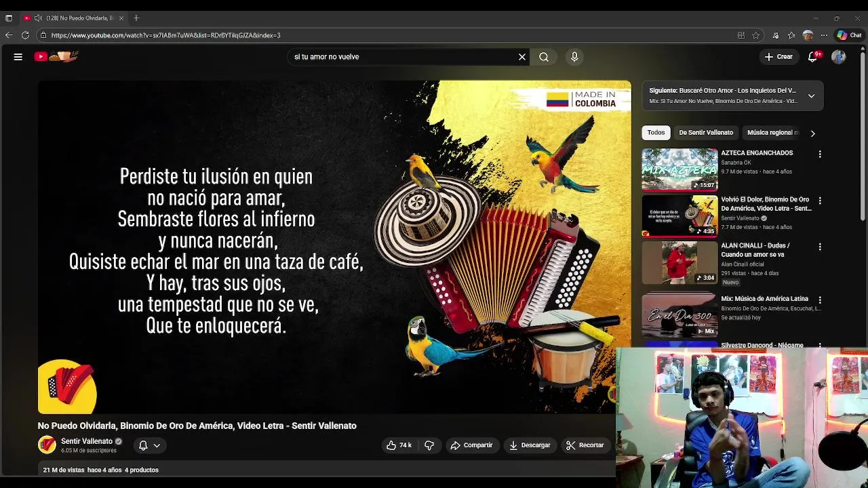Open options for 'Volvió El Dolor' video
Viewport: 868px width, 488px height.
click(x=820, y=201)
